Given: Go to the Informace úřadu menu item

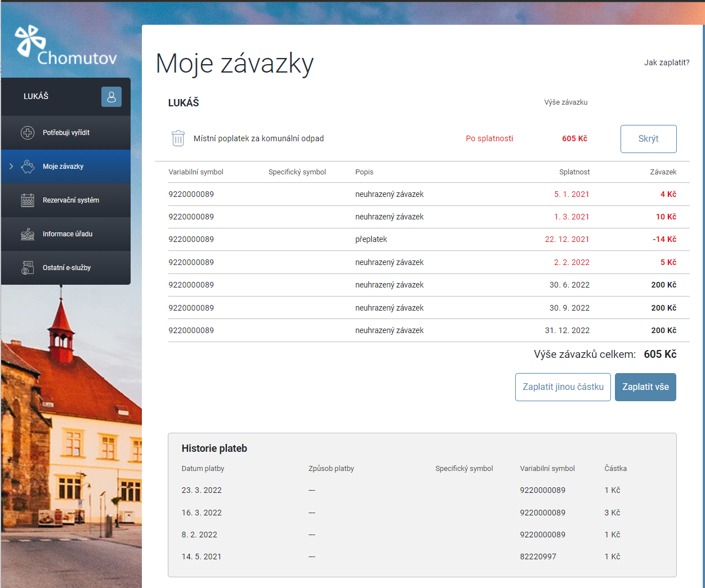Looking at the screenshot, I should [66, 234].
